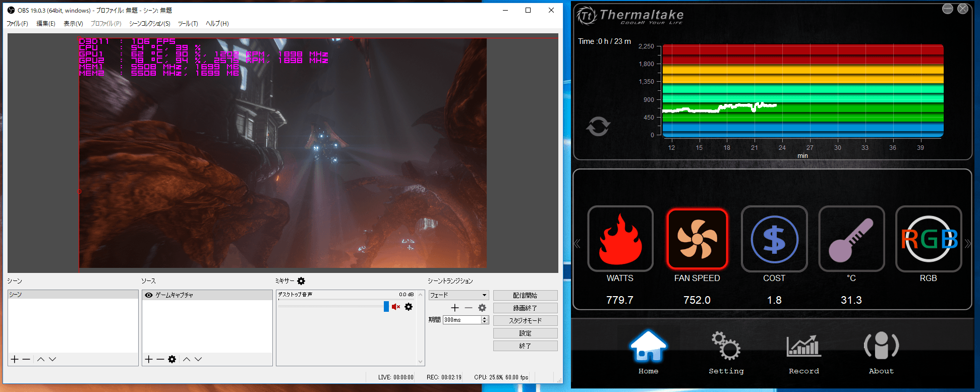This screenshot has width=980, height=392.
Task: Click the mixer panel scrollbar down arrow
Action: [x=420, y=361]
